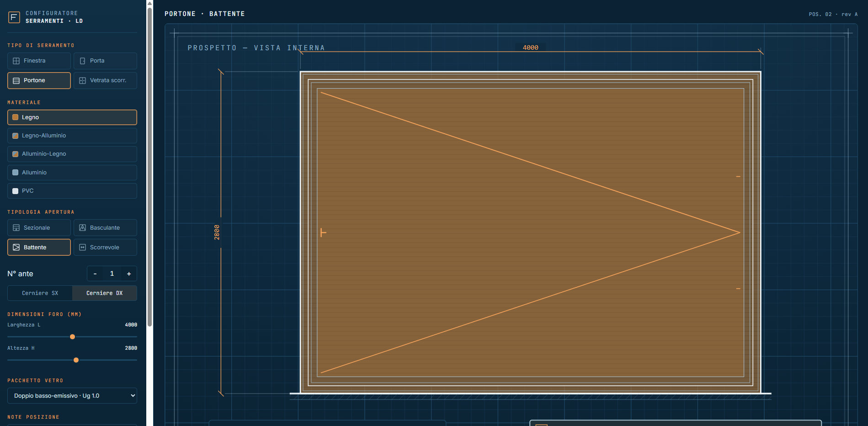Image resolution: width=868 pixels, height=426 pixels.
Task: Choose Scorrevole opening type
Action: click(105, 247)
